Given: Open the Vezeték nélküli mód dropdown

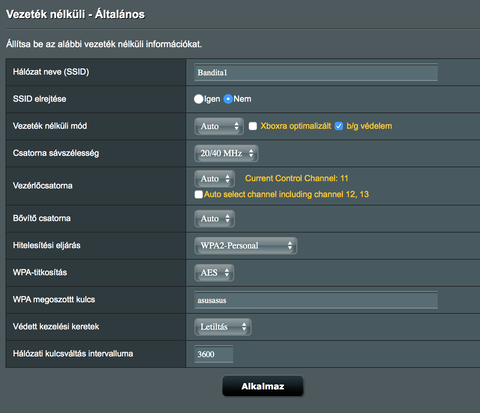Looking at the screenshot, I should [x=219, y=126].
